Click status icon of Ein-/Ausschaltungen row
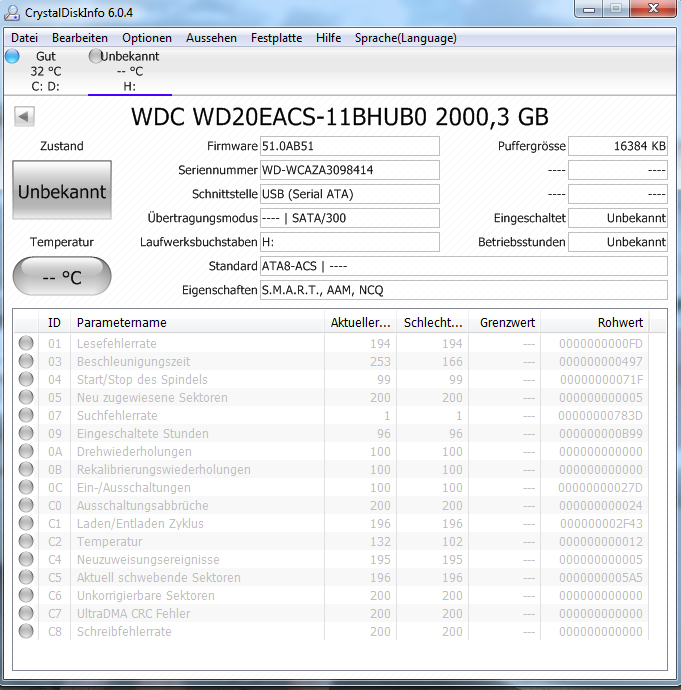 26,487
